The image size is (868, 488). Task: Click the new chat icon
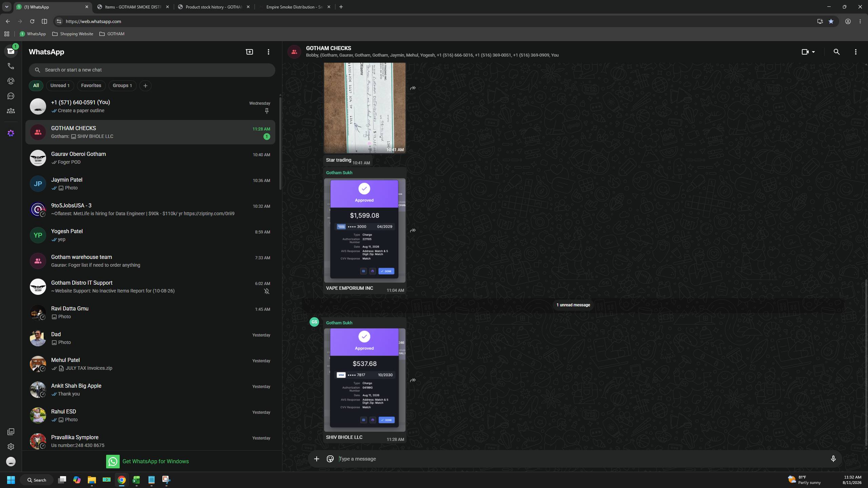pyautogui.click(x=250, y=52)
